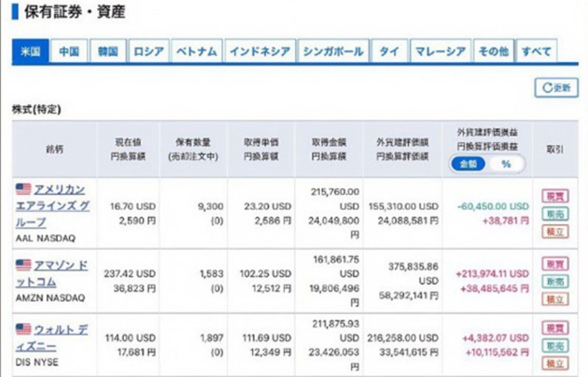Select the ロシア tab
588x377 pixels.
[149, 52]
